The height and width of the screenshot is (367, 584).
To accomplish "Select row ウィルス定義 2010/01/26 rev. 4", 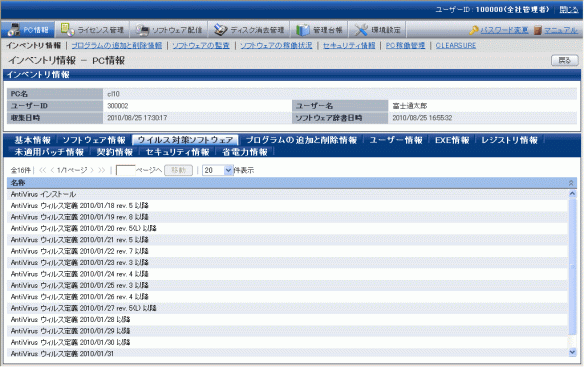I will pyautogui.click(x=287, y=297).
